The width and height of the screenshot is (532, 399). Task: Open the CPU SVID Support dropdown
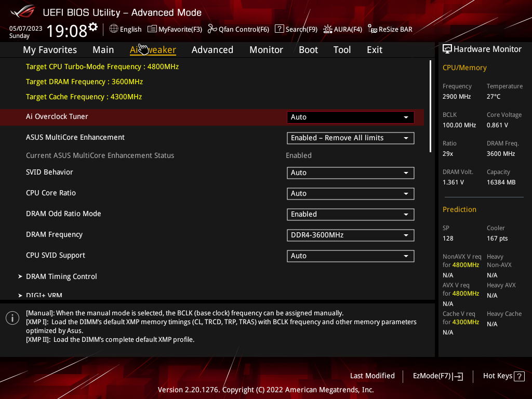click(351, 256)
